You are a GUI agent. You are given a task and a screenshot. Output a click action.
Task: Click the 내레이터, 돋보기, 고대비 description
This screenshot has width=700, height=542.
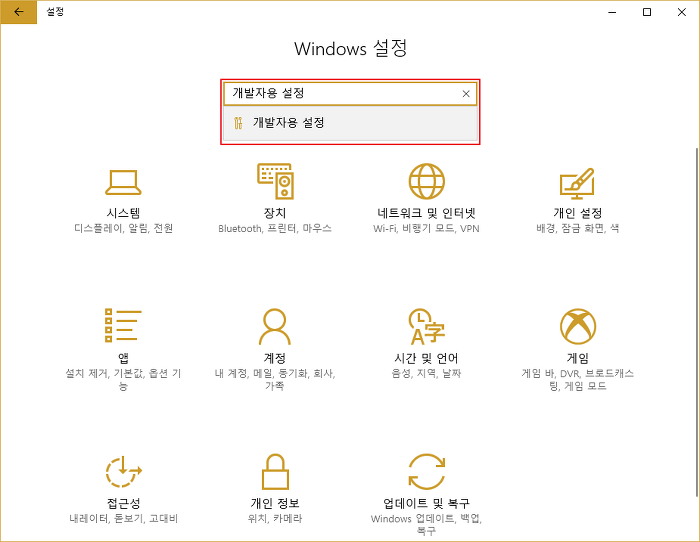pos(124,518)
